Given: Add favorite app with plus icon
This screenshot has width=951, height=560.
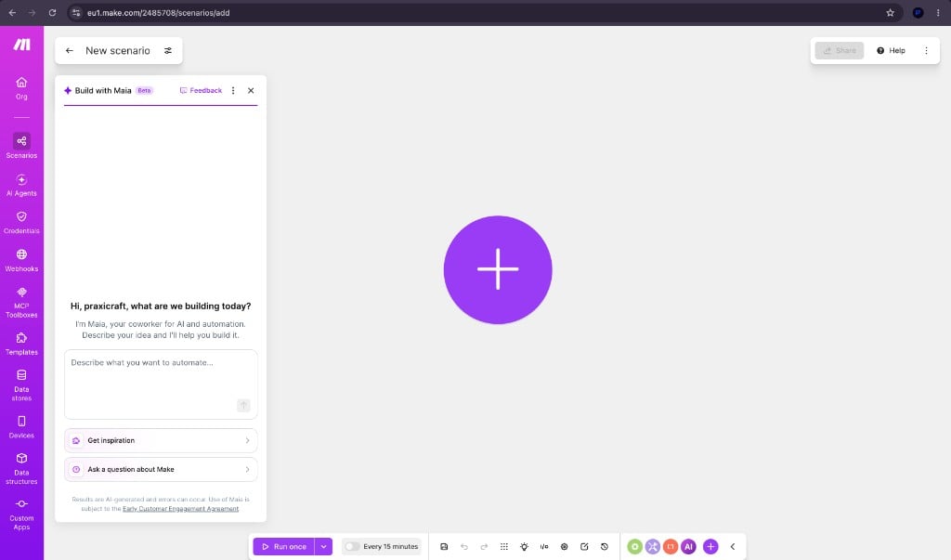Looking at the screenshot, I should pos(710,546).
